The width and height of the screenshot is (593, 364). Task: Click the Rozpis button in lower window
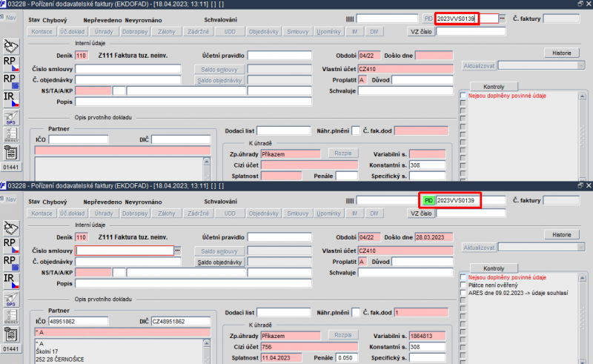point(343,335)
